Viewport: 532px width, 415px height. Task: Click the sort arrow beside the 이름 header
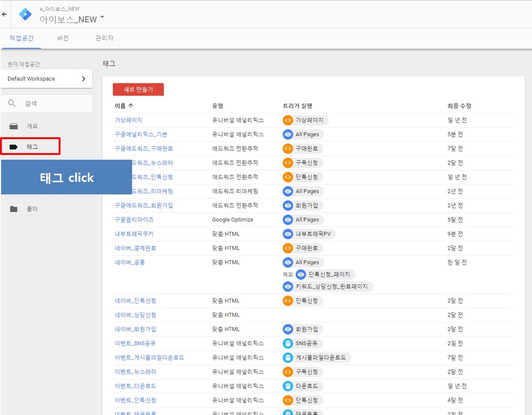130,106
